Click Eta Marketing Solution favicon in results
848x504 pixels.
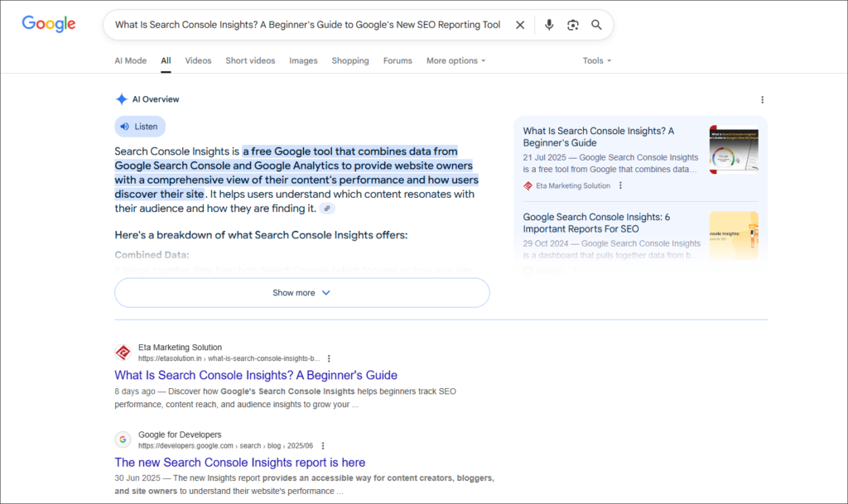coord(123,353)
